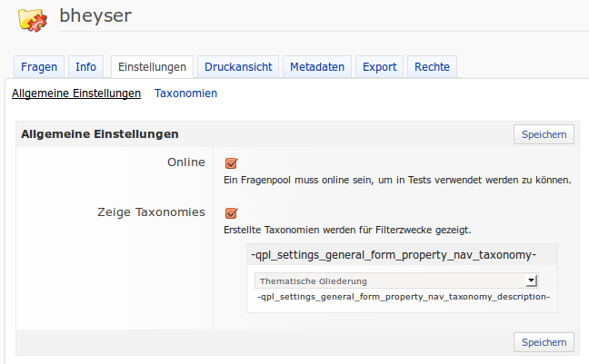Click the Allgemeine Einstellungen section header
This screenshot has width=589, height=364.
click(100, 134)
